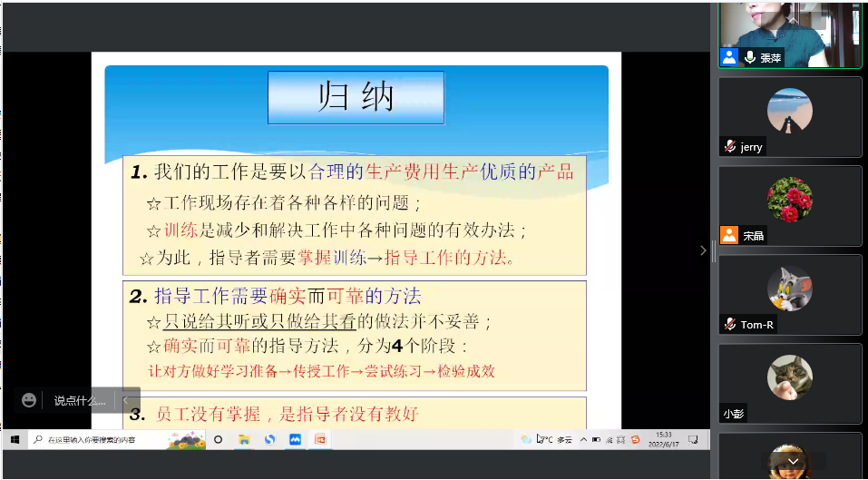The width and height of the screenshot is (868, 480).
Task: Click the Windows Start button
Action: point(15,439)
